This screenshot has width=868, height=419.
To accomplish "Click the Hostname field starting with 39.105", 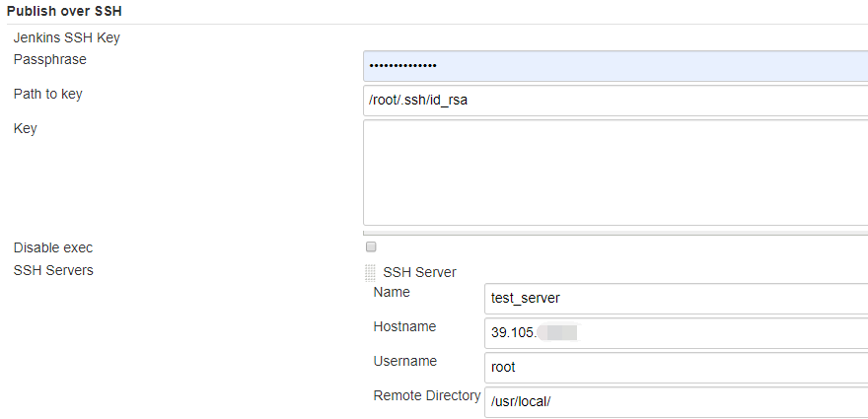I will click(677, 332).
